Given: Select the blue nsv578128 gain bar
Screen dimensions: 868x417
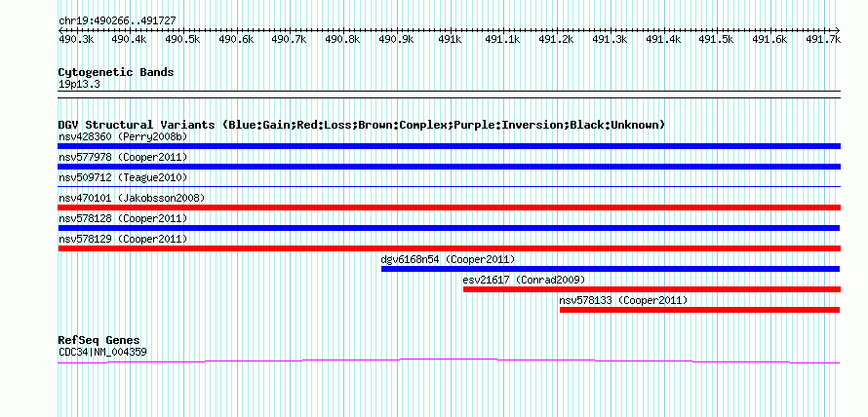Looking at the screenshot, I should pos(449,228).
